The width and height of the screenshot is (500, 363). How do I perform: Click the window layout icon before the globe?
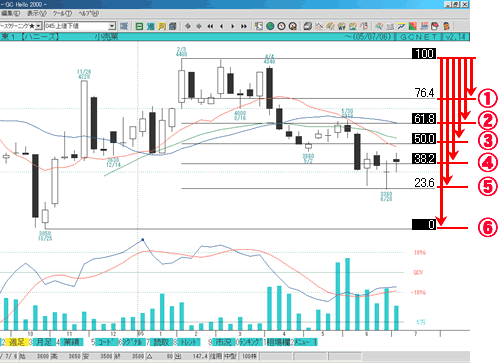click(x=259, y=26)
